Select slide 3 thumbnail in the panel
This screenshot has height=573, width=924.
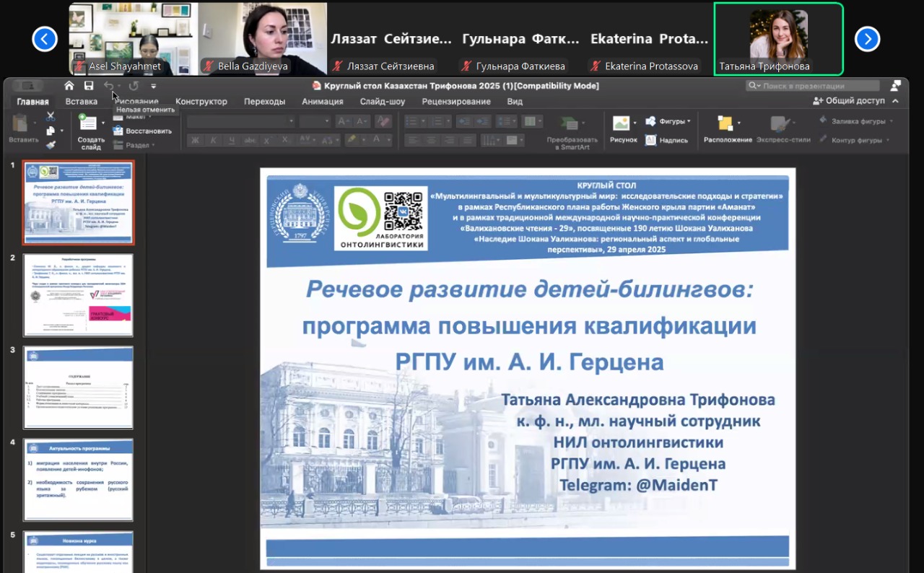click(x=78, y=388)
